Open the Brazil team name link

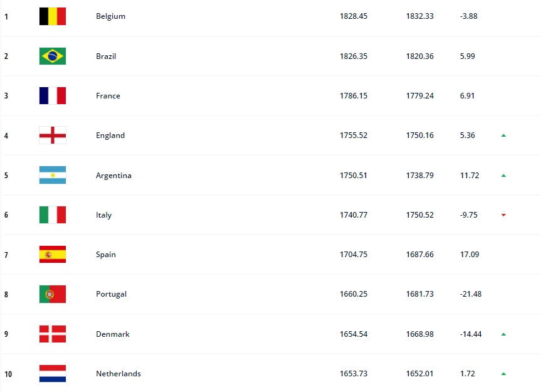click(x=106, y=56)
